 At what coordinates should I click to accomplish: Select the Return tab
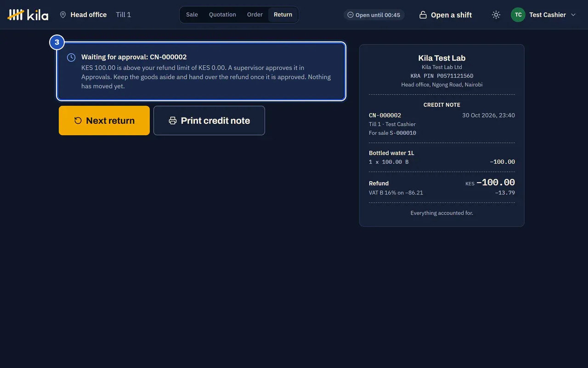283,15
